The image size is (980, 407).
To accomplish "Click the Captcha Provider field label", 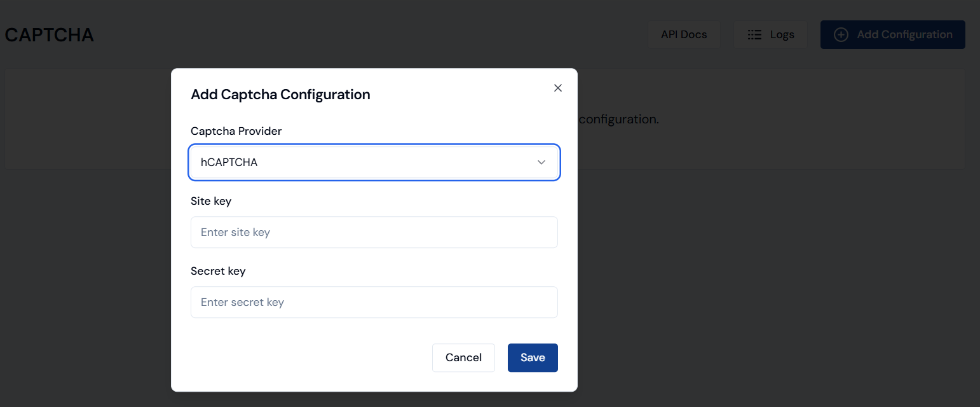I will tap(236, 131).
